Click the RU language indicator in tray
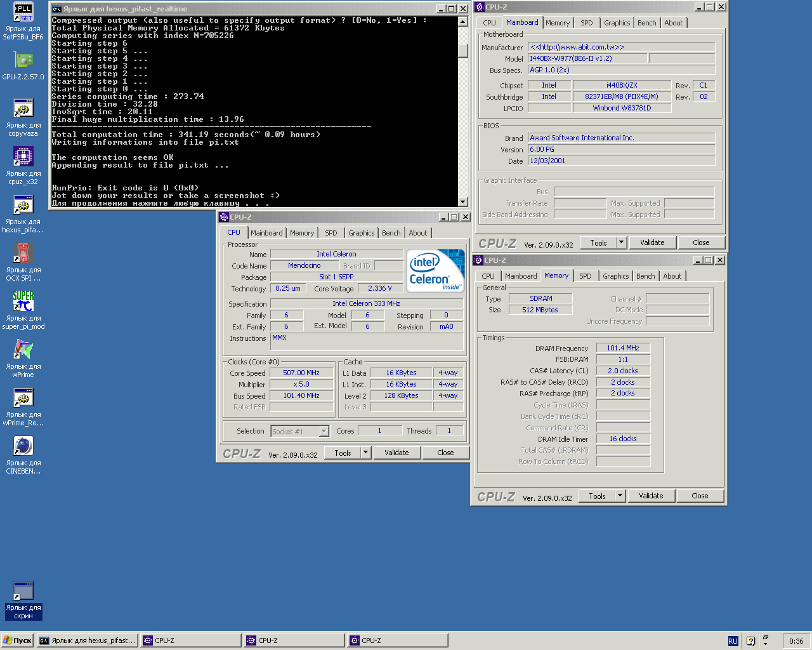Image resolution: width=812 pixels, height=650 pixels. point(733,641)
